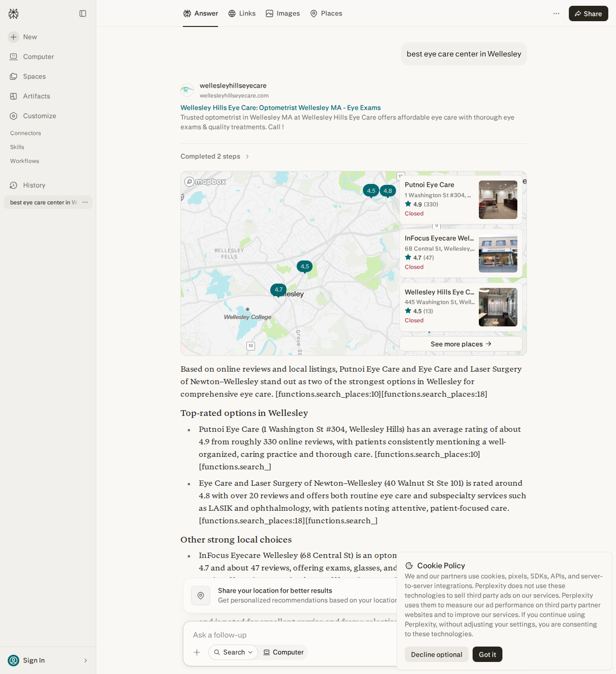Open Wellesley Hills Eye Care link
The height and width of the screenshot is (674, 616).
tap(281, 108)
